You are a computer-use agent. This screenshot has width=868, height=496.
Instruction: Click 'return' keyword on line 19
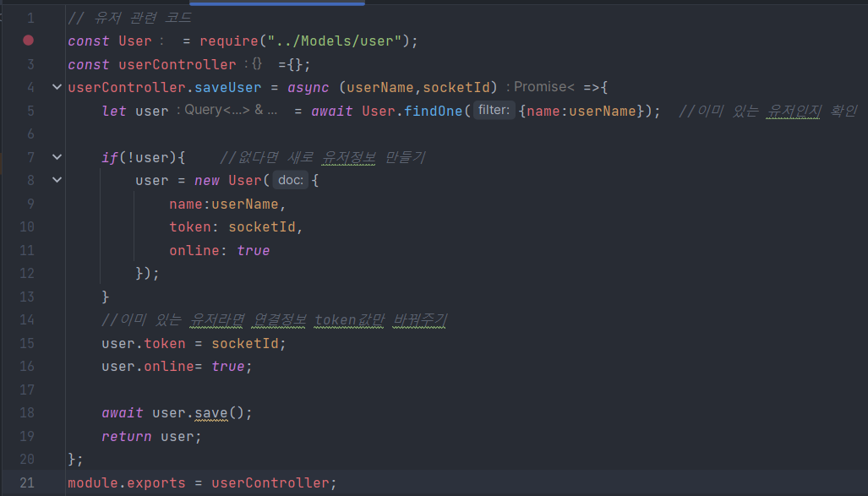click(x=126, y=436)
